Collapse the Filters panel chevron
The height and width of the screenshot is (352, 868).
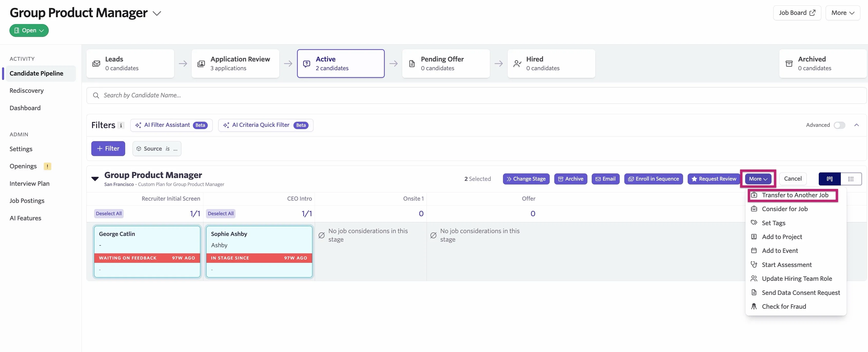pyautogui.click(x=856, y=125)
